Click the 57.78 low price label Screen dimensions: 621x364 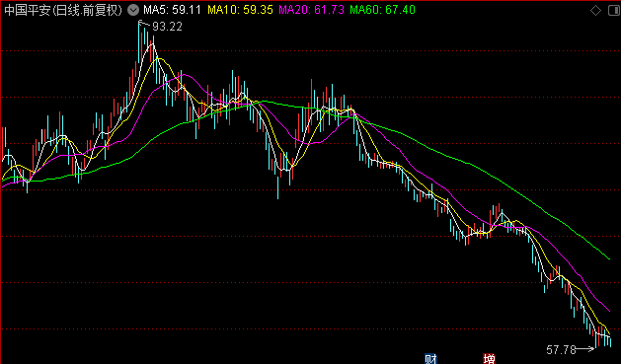[561, 350]
